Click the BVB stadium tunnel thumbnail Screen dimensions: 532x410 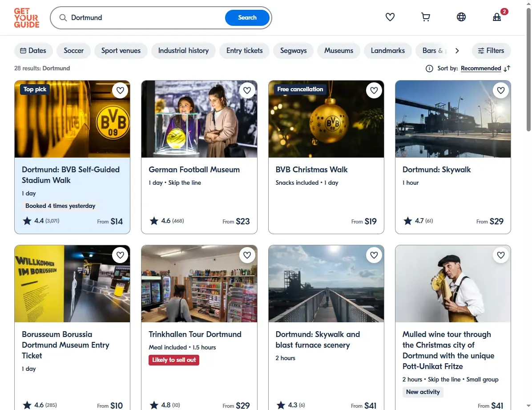[x=72, y=119]
